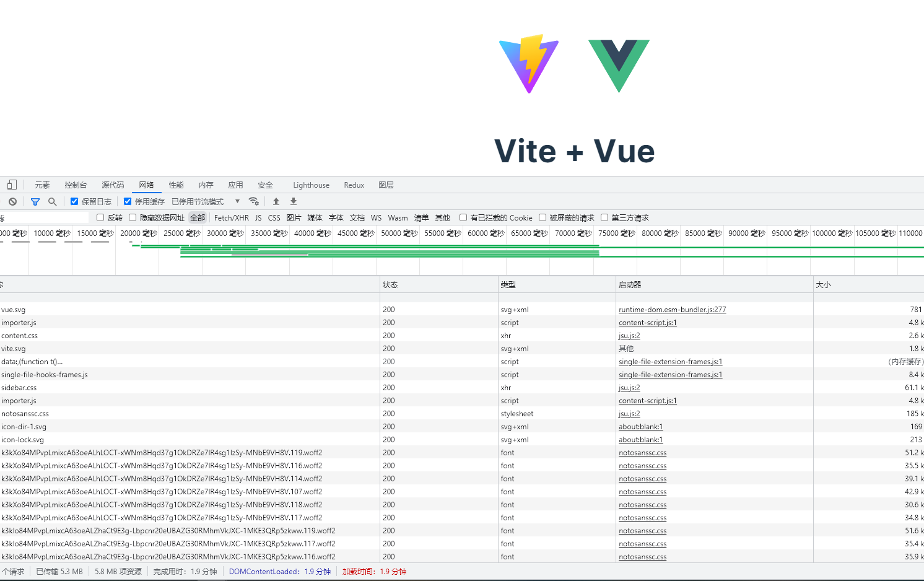Filter requests by 其他
The width and height of the screenshot is (924, 581).
(x=442, y=217)
